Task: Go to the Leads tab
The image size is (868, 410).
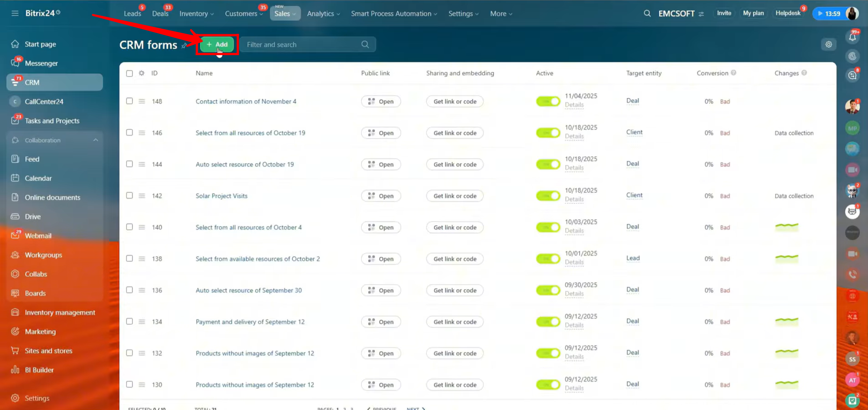Action: pos(132,14)
